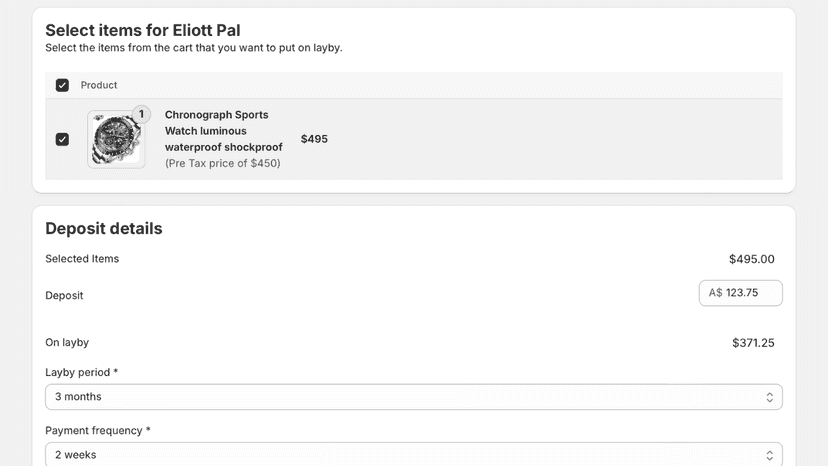This screenshot has height=466, width=828.
Task: Click the Layby period field label
Action: 81,372
